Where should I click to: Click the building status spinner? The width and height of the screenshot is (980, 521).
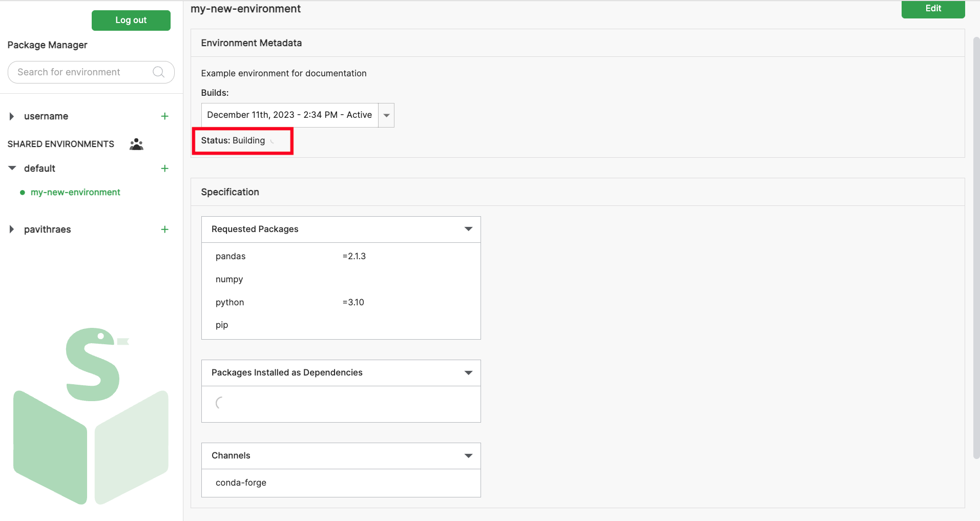click(x=273, y=141)
